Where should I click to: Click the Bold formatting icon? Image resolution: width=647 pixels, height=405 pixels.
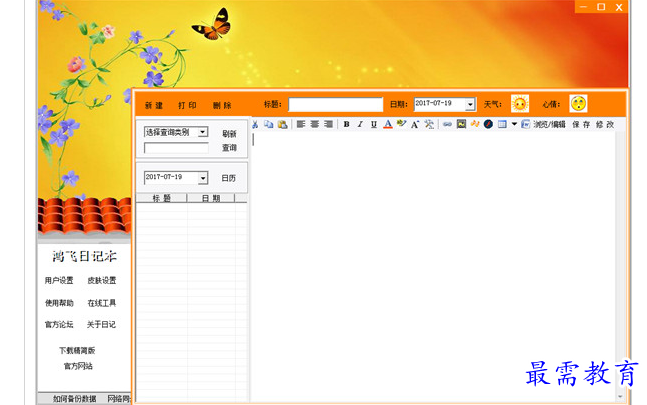(x=346, y=125)
